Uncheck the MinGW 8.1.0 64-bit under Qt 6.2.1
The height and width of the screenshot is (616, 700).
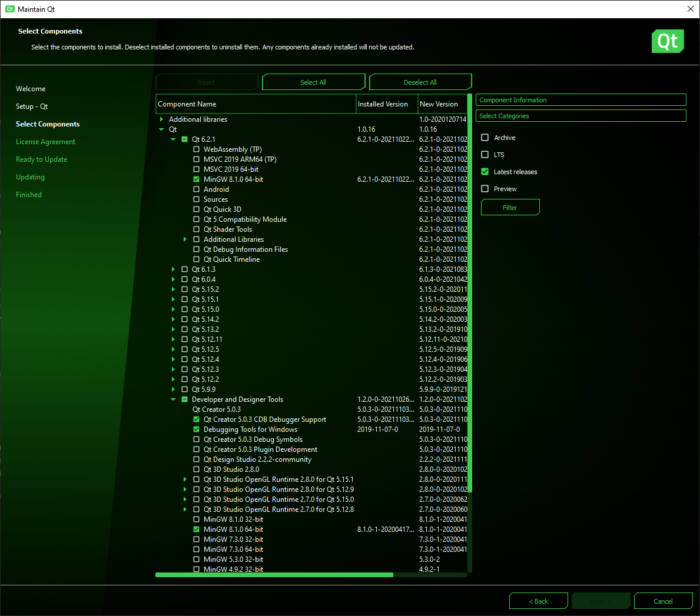196,179
